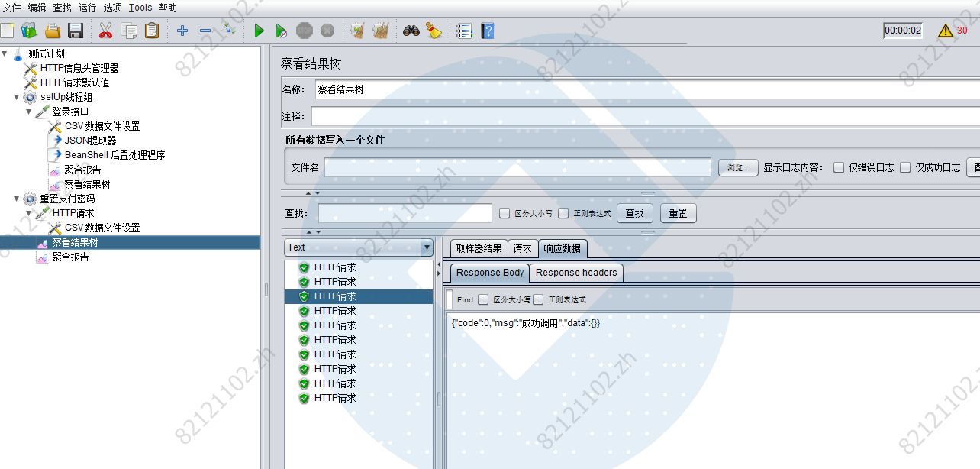Check 正则表达式 beside the 查找 field

pyautogui.click(x=563, y=213)
